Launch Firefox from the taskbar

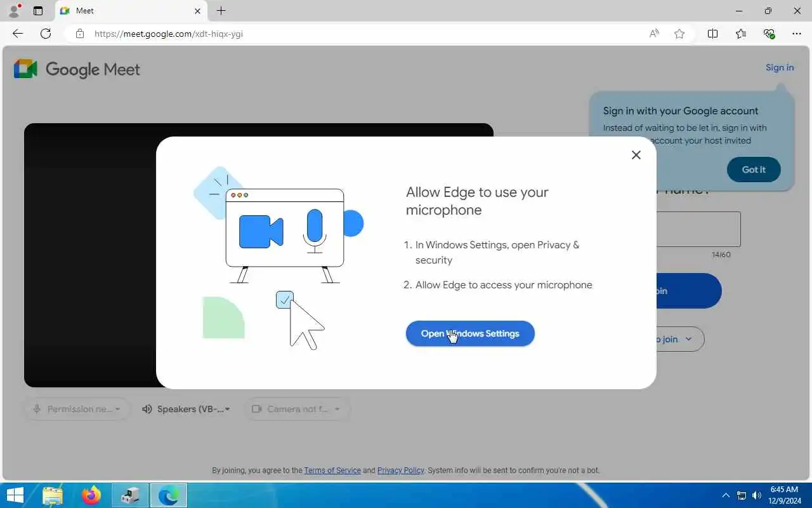[91, 495]
